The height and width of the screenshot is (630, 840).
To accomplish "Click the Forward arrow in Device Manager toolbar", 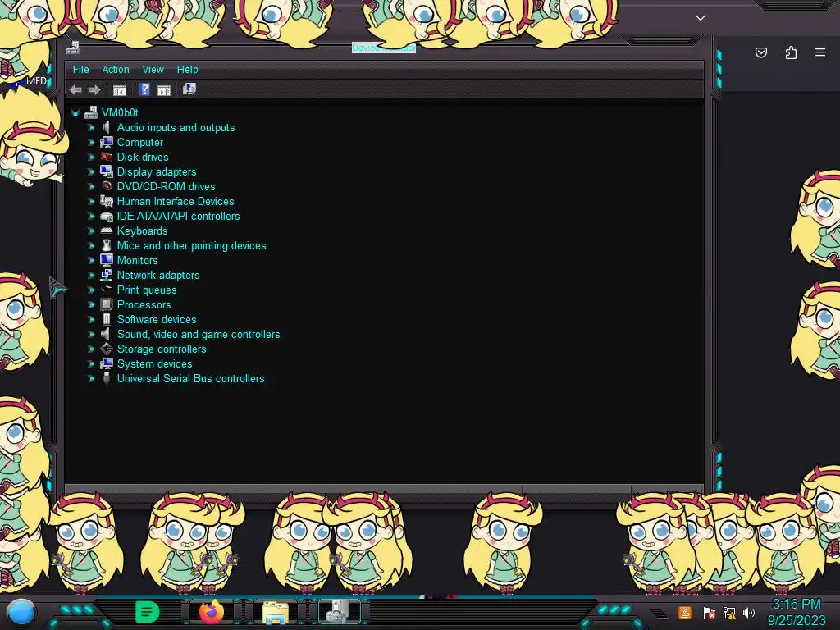I will pos(94,90).
